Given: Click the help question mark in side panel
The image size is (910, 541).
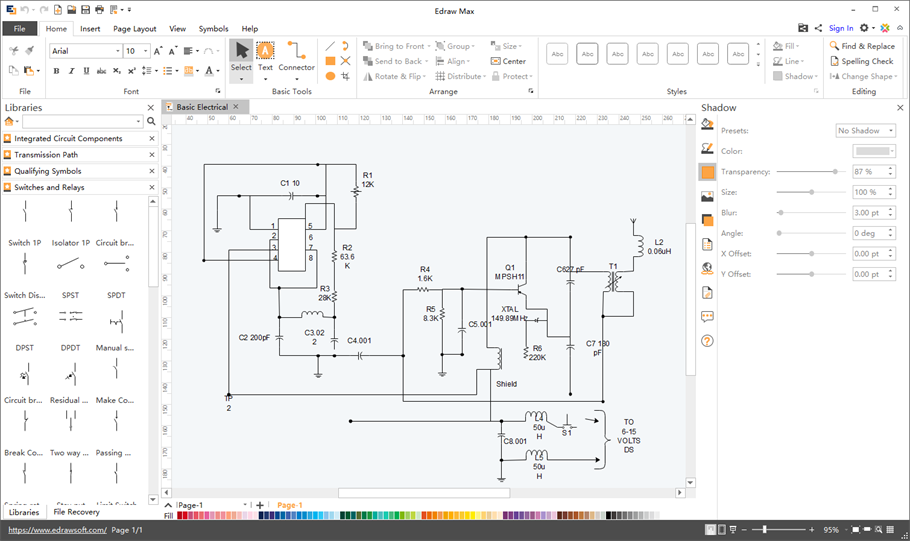Looking at the screenshot, I should click(x=708, y=341).
